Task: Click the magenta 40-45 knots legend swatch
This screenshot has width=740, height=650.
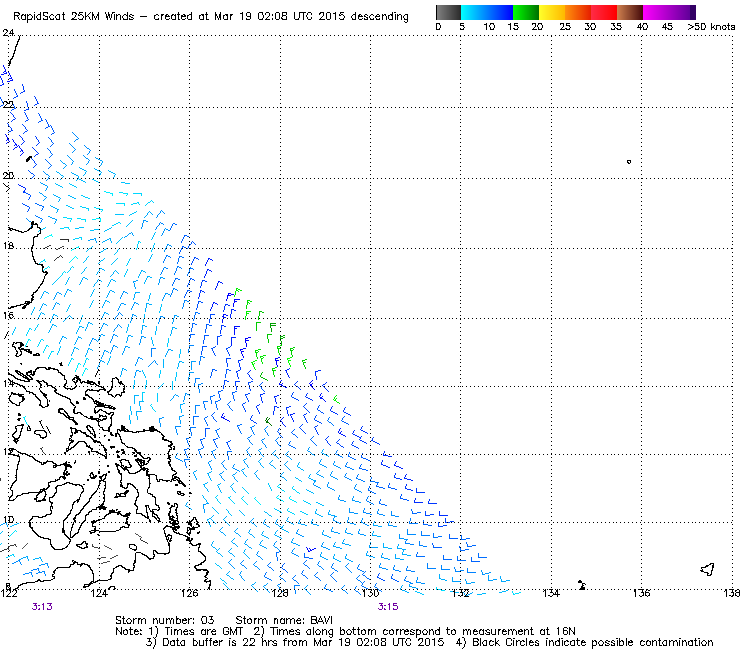Action: 656,12
